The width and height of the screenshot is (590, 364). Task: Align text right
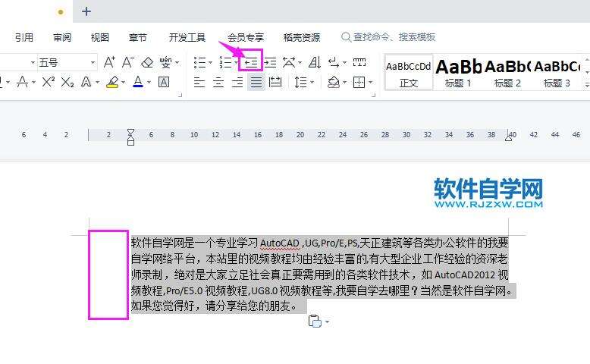click(x=237, y=82)
